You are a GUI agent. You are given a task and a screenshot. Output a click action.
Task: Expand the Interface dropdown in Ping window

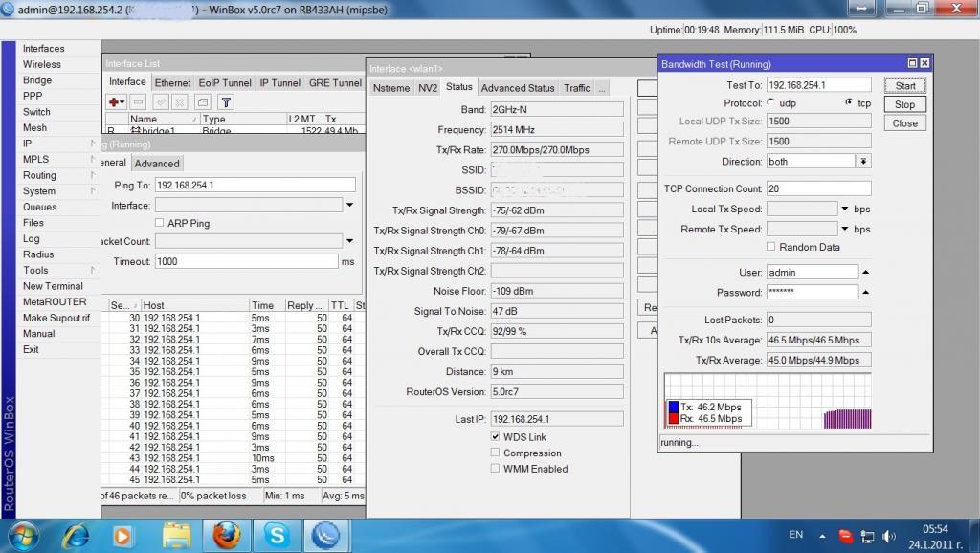coord(349,205)
